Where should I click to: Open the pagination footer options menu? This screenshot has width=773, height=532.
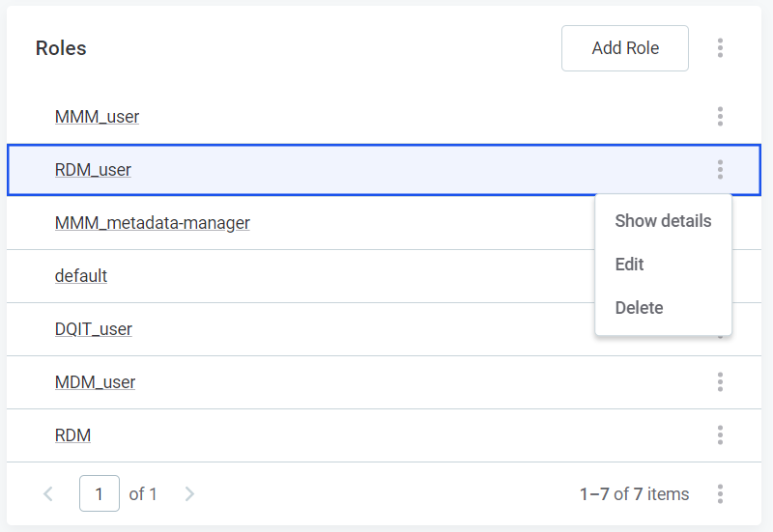click(x=720, y=494)
